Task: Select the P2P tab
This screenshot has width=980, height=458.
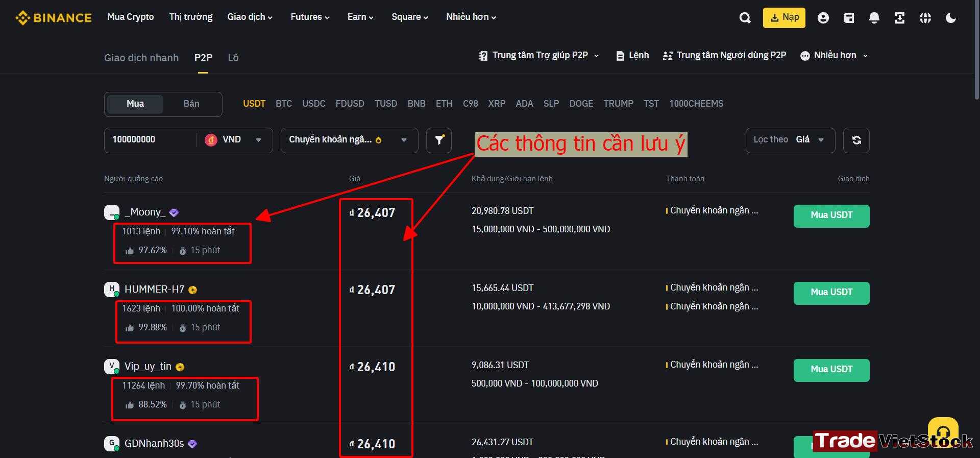Action: point(203,58)
